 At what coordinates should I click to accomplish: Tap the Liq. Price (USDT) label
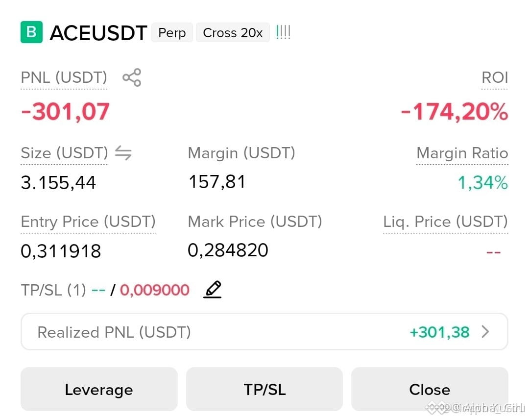point(445,222)
